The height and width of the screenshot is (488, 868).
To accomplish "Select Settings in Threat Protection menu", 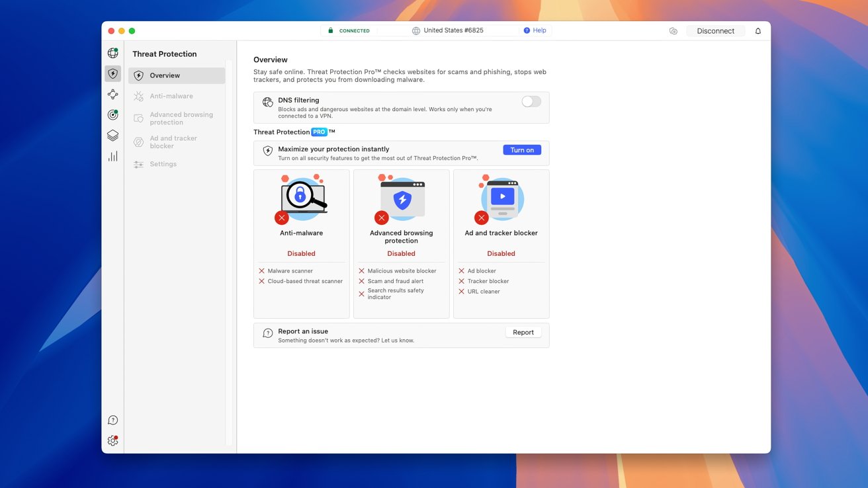I will (x=177, y=164).
